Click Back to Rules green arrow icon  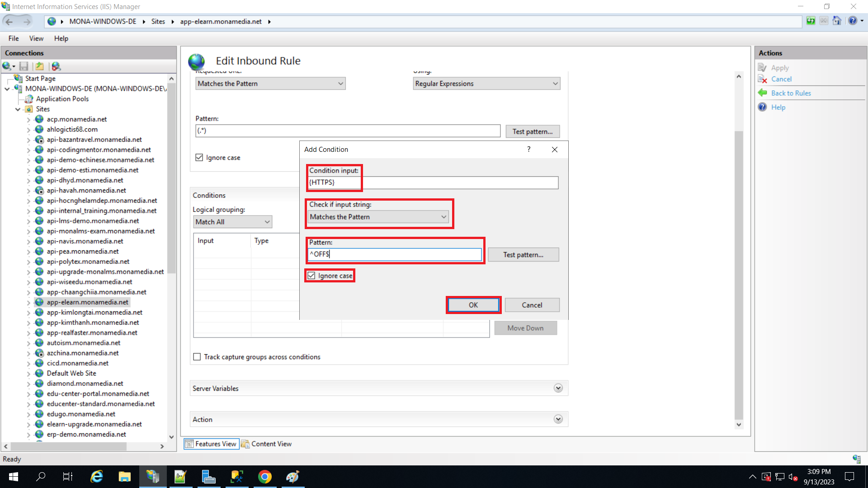click(763, 93)
